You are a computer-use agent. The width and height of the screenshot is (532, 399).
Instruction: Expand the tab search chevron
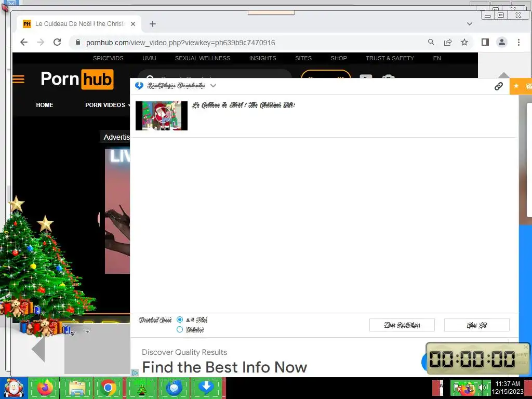point(470,24)
